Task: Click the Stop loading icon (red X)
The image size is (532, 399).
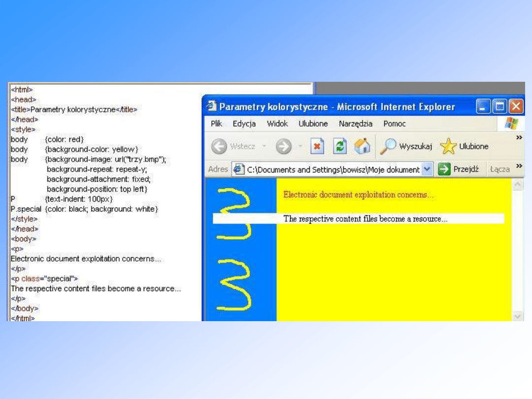Action: click(x=317, y=146)
